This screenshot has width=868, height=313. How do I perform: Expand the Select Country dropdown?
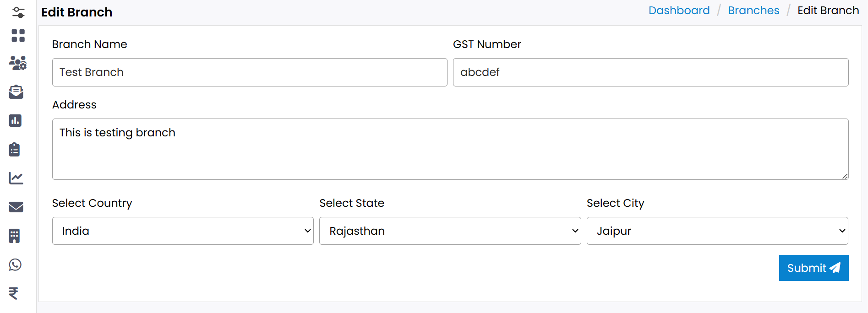183,231
